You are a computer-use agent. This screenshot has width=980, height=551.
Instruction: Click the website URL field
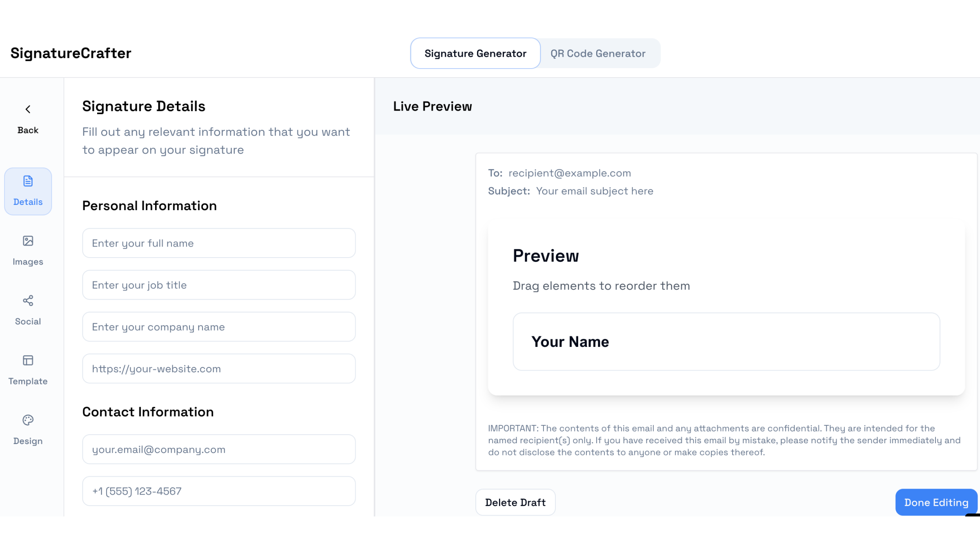pos(219,369)
